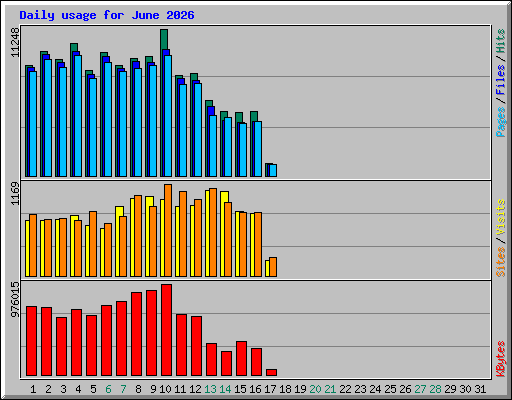Click green weekend day 13 label
This screenshot has width=512, height=400.
tap(210, 389)
